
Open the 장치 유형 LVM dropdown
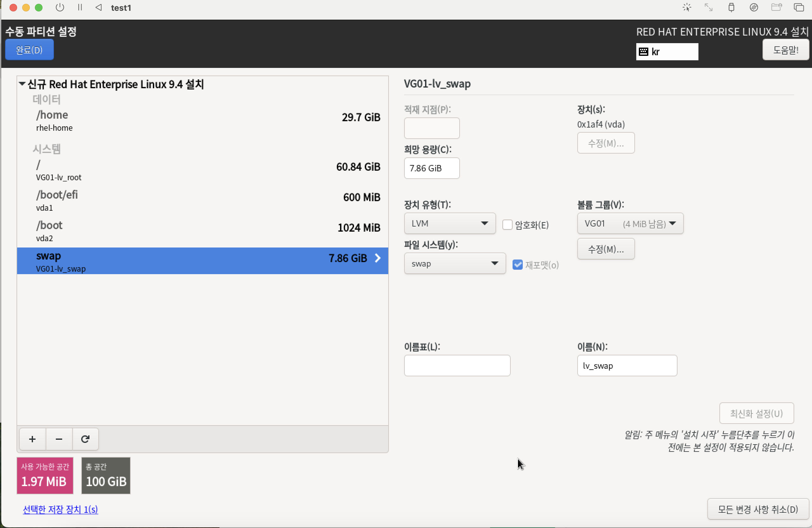[449, 224]
